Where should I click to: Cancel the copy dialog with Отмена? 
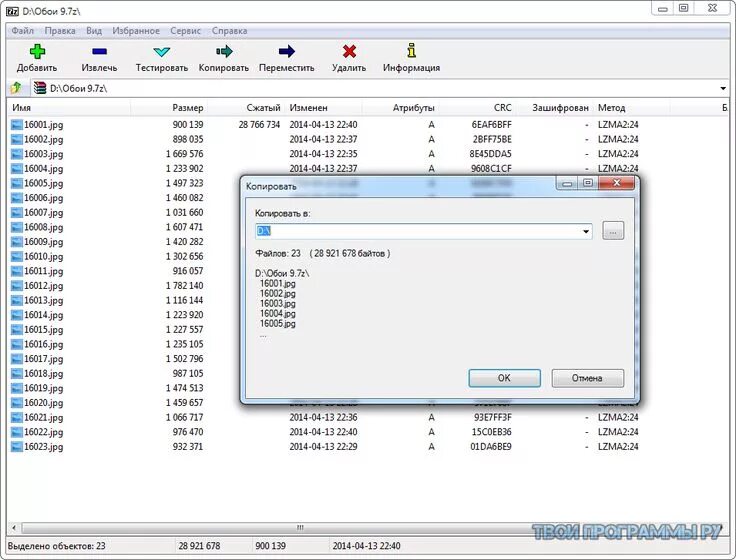point(587,378)
